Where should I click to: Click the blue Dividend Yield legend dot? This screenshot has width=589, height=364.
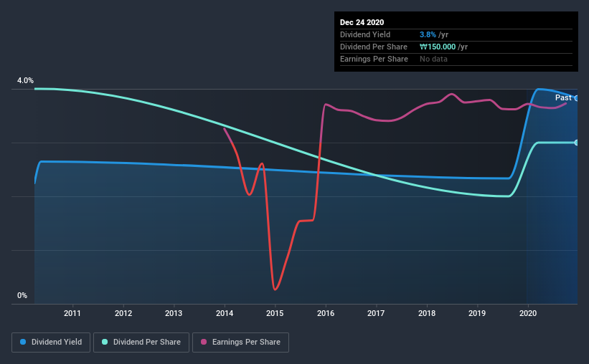(23, 342)
